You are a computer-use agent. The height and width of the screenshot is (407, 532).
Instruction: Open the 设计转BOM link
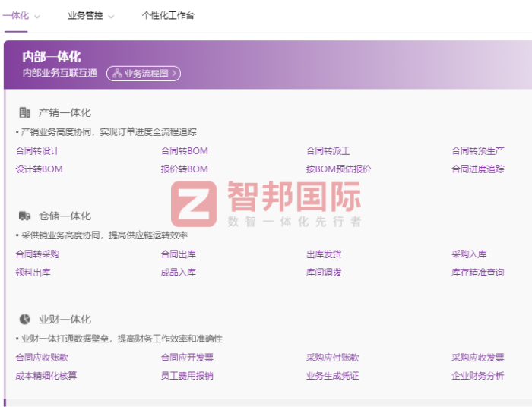(x=39, y=169)
